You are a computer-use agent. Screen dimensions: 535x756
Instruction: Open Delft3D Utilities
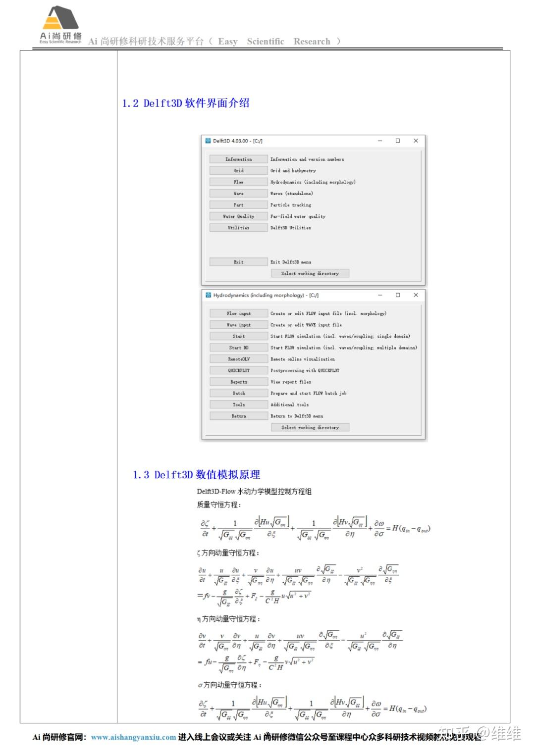(x=238, y=228)
